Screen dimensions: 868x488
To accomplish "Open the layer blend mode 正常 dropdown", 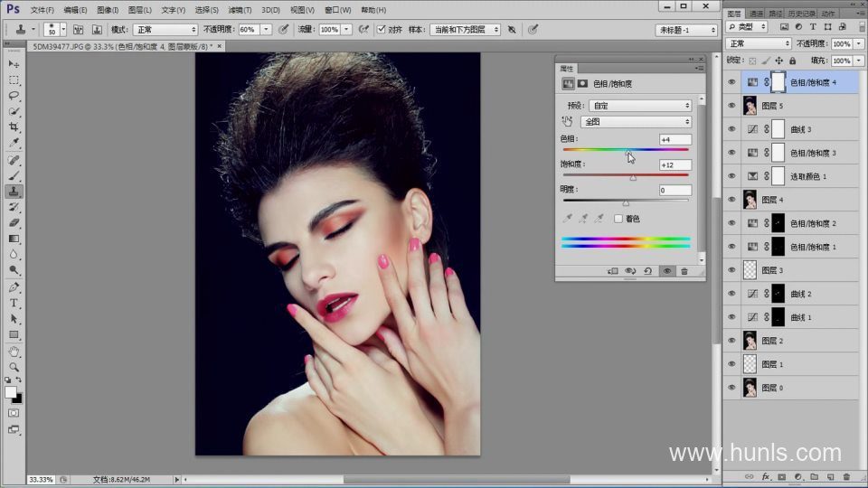I will pyautogui.click(x=759, y=43).
